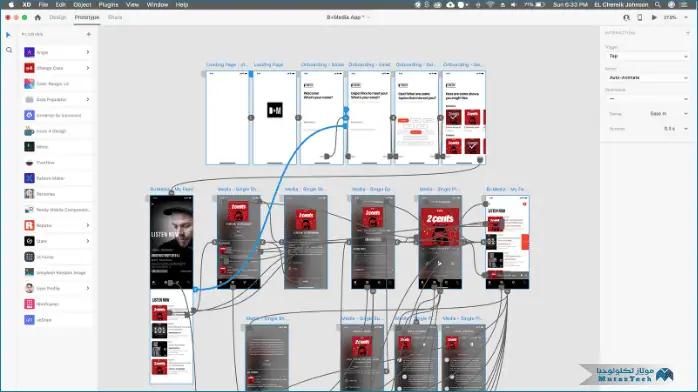The height and width of the screenshot is (392, 698).
Task: Start the desktop preview play button
Action: 654,17
